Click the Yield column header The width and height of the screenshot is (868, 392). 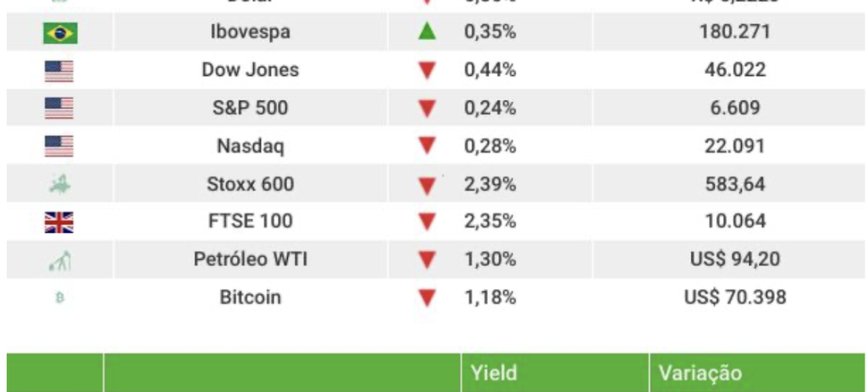click(495, 373)
